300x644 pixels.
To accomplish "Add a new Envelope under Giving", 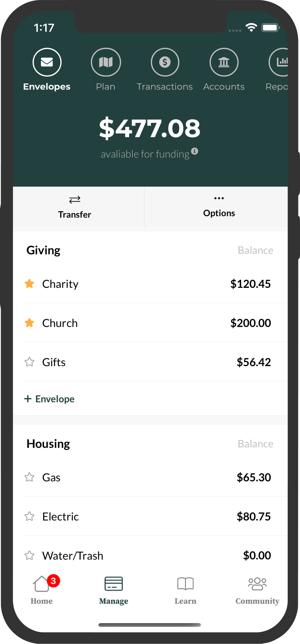I will [50, 399].
